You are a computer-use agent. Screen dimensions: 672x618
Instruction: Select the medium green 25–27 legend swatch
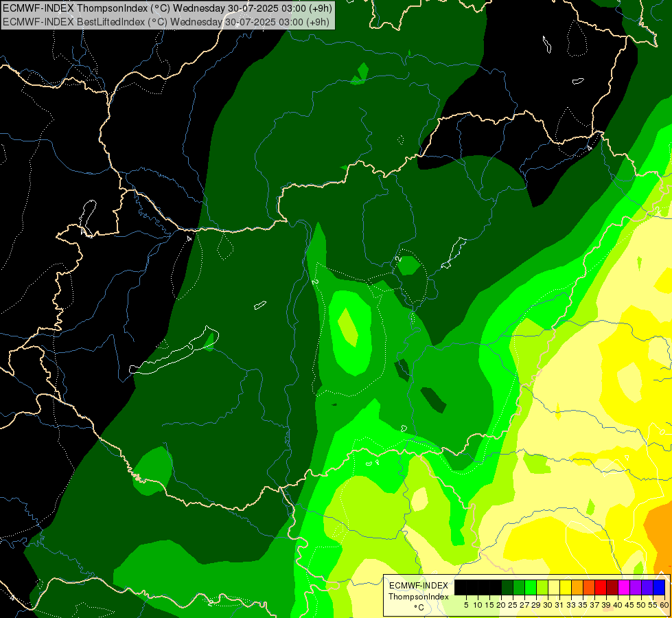tap(519, 587)
